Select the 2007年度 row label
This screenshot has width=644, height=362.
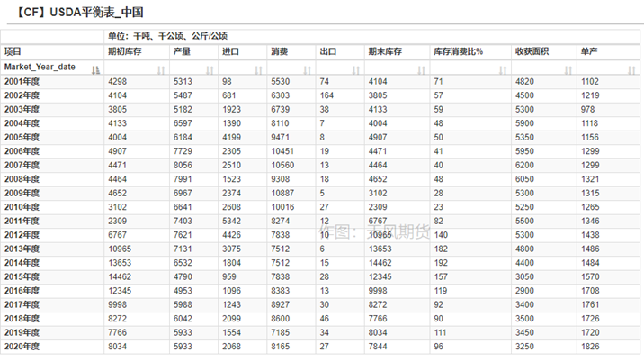(22, 166)
